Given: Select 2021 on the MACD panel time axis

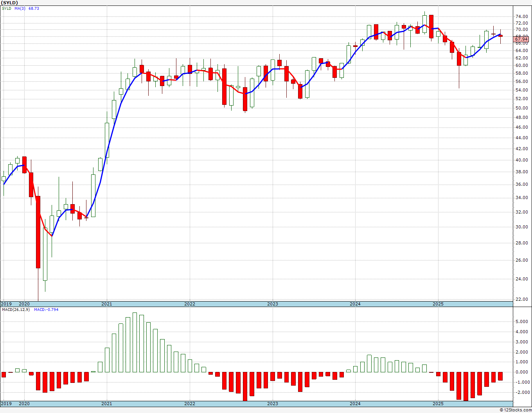Looking at the screenshot, I should (x=107, y=404).
